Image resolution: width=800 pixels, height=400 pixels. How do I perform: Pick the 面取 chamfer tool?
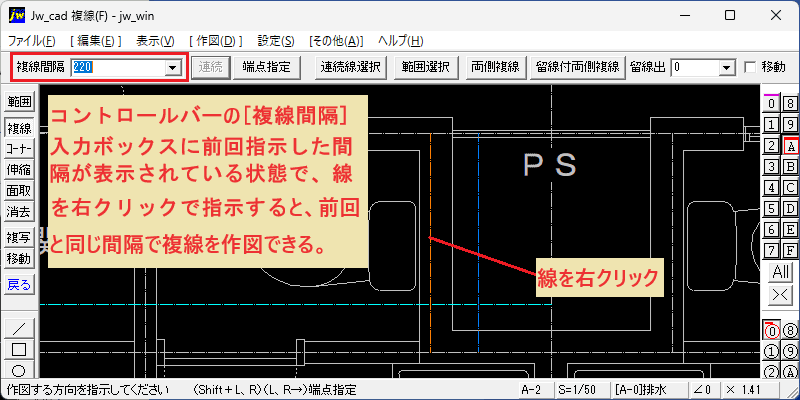pyautogui.click(x=19, y=191)
